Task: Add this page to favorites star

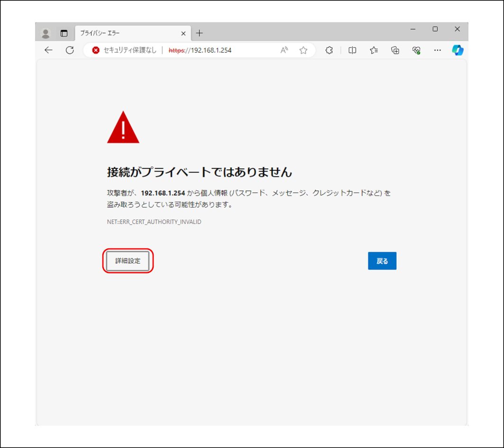Action: tap(303, 50)
